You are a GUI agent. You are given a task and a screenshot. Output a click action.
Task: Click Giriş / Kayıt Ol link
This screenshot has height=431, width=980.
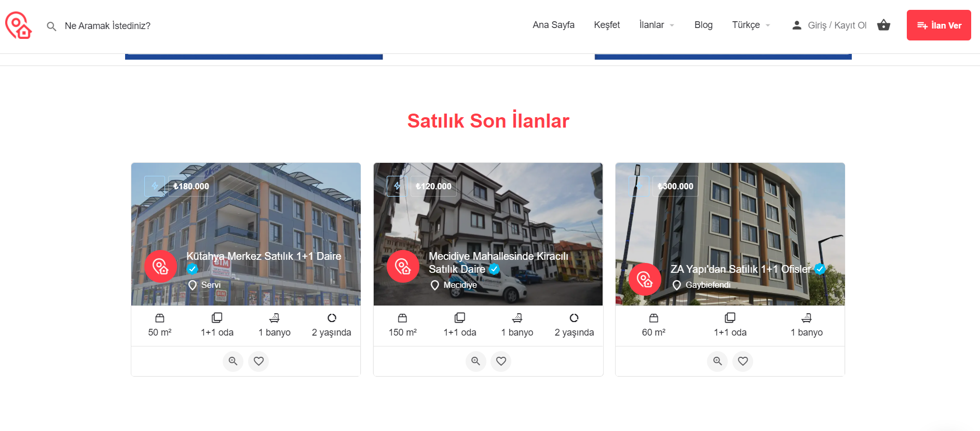(x=837, y=25)
